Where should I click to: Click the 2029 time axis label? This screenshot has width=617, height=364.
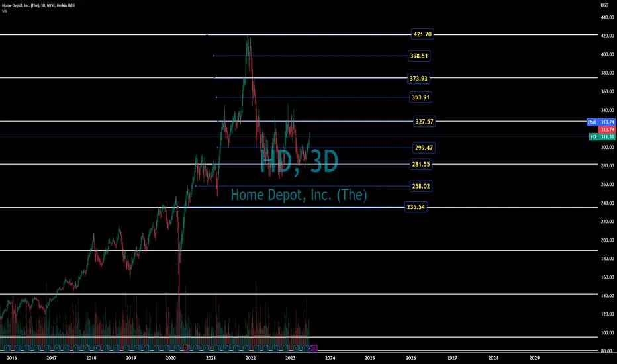pyautogui.click(x=534, y=358)
